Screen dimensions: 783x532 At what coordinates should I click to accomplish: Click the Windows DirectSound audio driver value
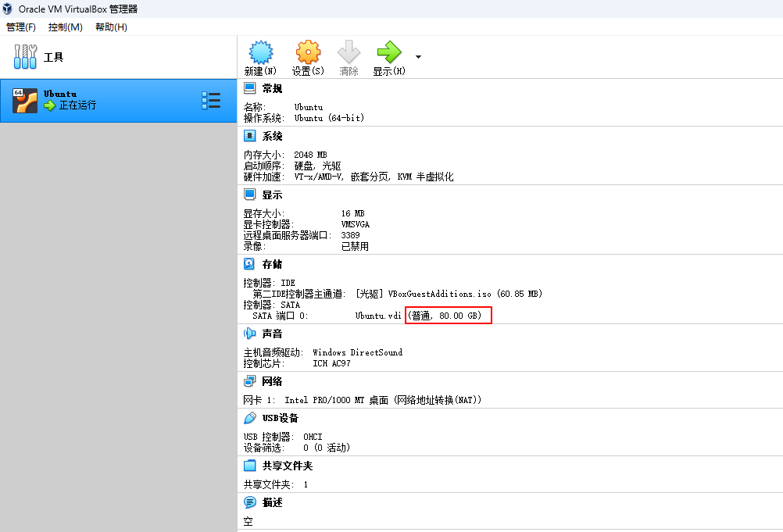pos(358,352)
